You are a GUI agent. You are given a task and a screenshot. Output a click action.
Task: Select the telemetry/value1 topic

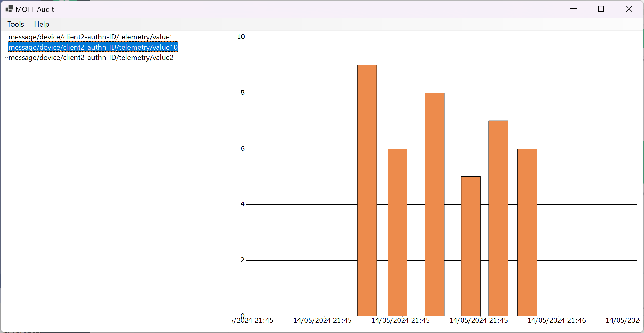91,37
